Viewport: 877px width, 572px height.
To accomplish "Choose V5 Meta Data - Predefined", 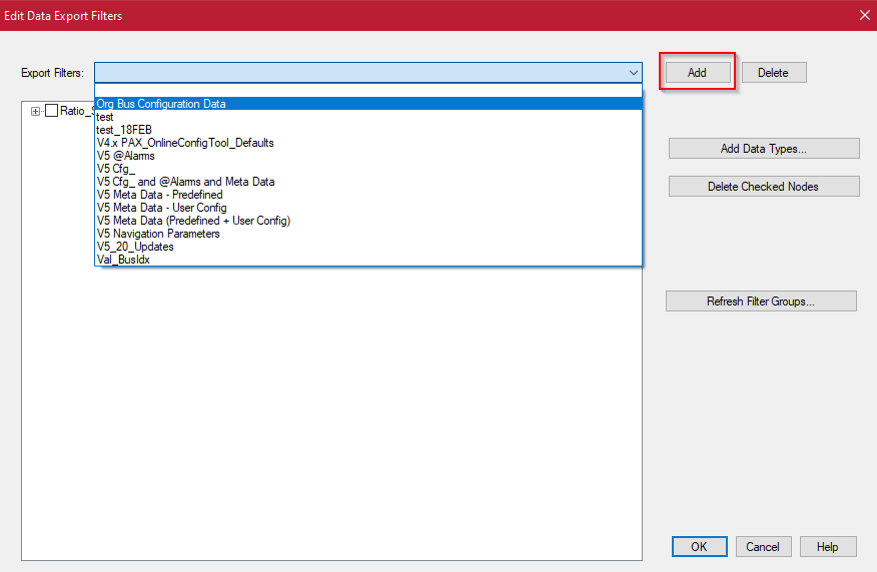I will coord(369,195).
